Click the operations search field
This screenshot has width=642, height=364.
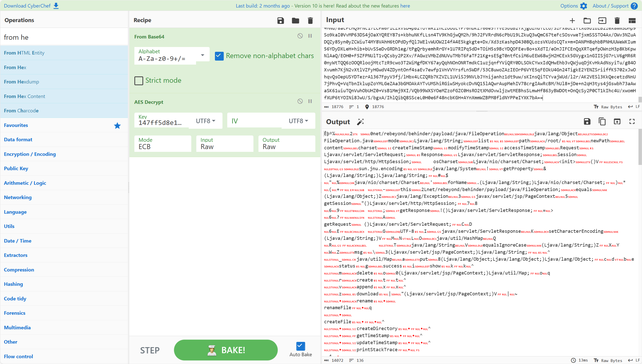[64, 37]
